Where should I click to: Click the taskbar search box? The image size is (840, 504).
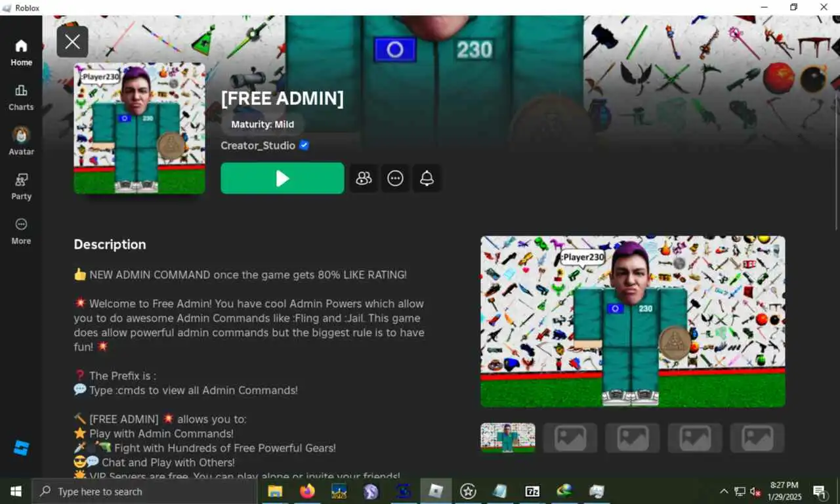(x=144, y=491)
